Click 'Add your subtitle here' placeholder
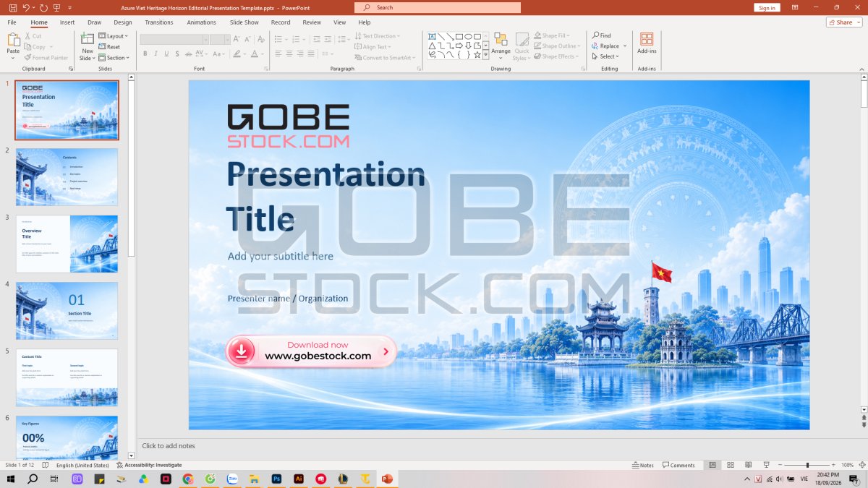The height and width of the screenshot is (488, 868). [x=281, y=256]
